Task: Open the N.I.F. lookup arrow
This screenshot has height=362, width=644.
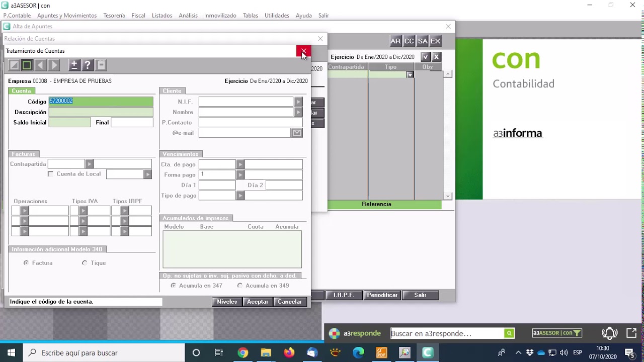Action: pyautogui.click(x=298, y=102)
